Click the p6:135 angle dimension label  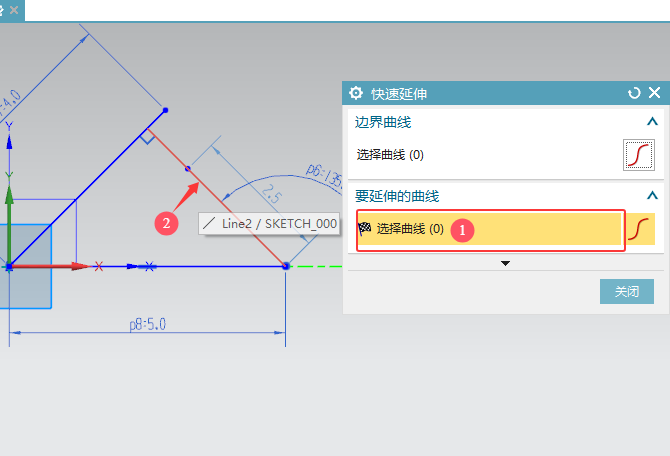324,176
